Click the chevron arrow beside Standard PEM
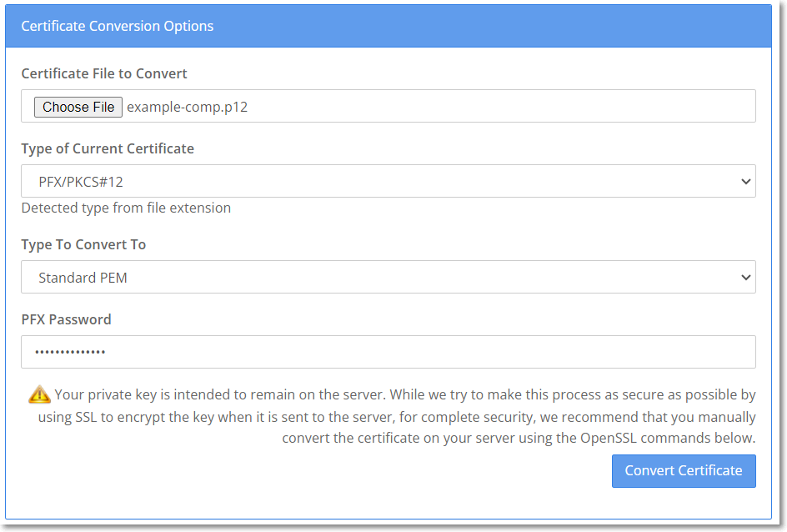The width and height of the screenshot is (787, 532). click(745, 278)
